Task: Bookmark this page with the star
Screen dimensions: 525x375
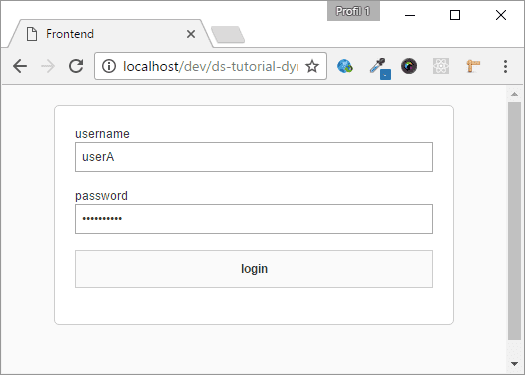Action: pyautogui.click(x=312, y=66)
